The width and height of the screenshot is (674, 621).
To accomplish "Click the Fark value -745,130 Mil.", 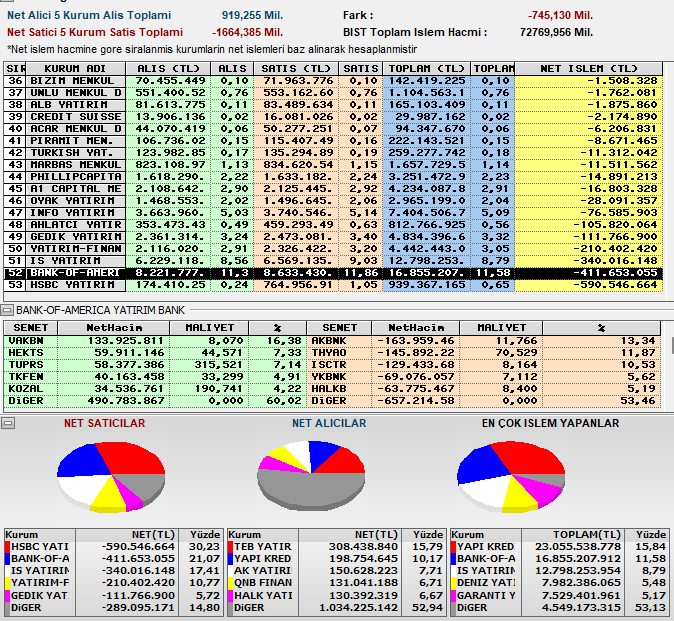I will click(x=560, y=15).
